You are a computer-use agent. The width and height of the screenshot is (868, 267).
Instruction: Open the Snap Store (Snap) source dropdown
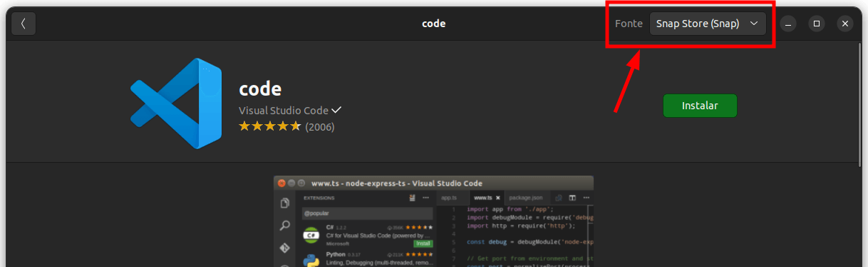tap(707, 24)
